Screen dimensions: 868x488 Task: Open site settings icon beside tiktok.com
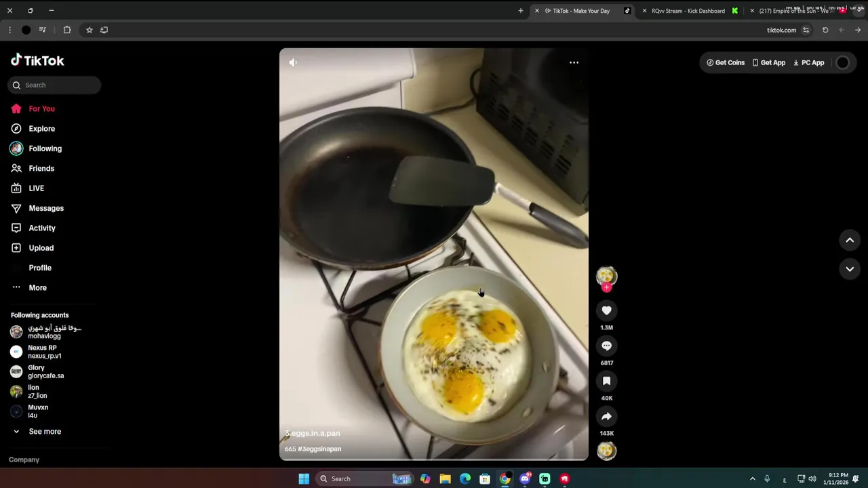[806, 30]
